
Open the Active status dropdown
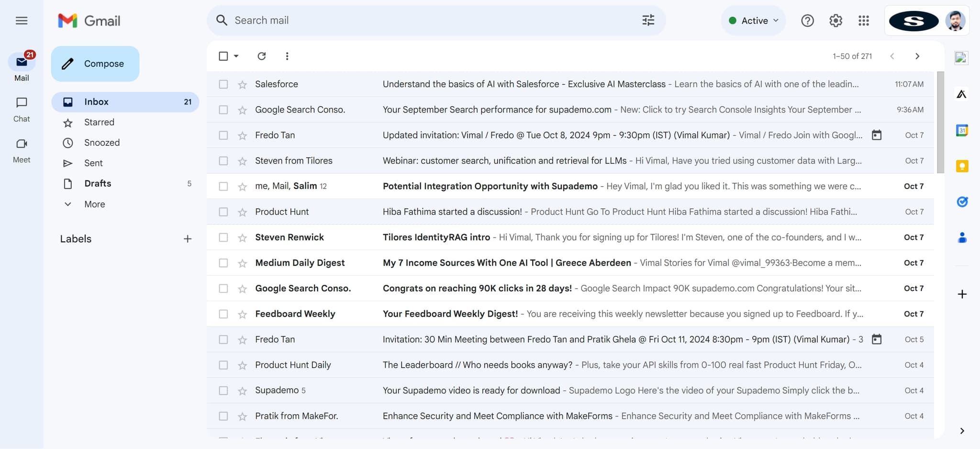tap(754, 21)
